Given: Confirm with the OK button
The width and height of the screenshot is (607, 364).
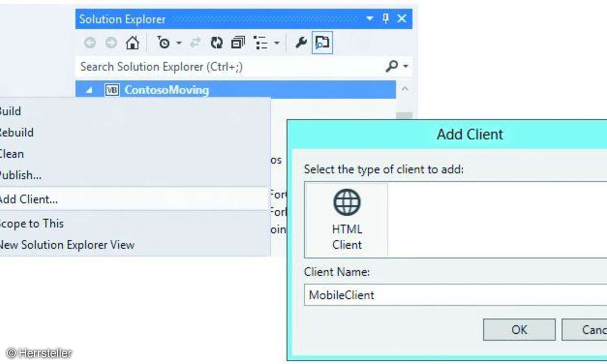Looking at the screenshot, I should point(519,329).
